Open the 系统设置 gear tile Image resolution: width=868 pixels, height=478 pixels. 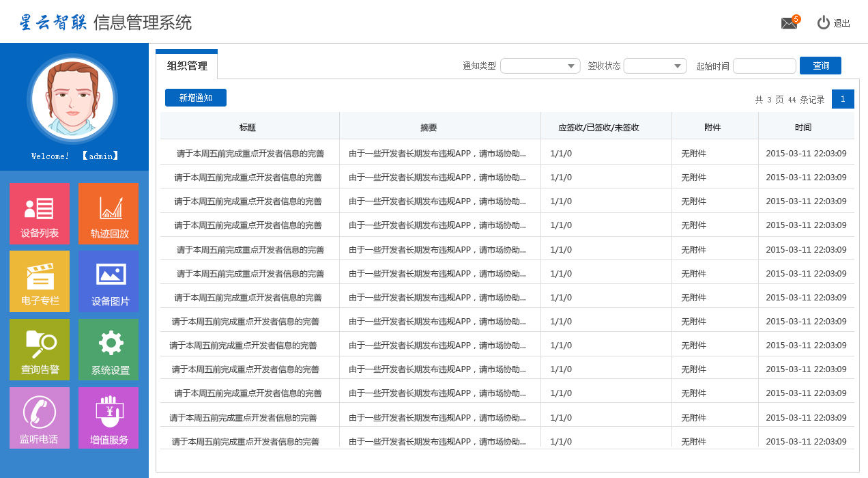(108, 350)
